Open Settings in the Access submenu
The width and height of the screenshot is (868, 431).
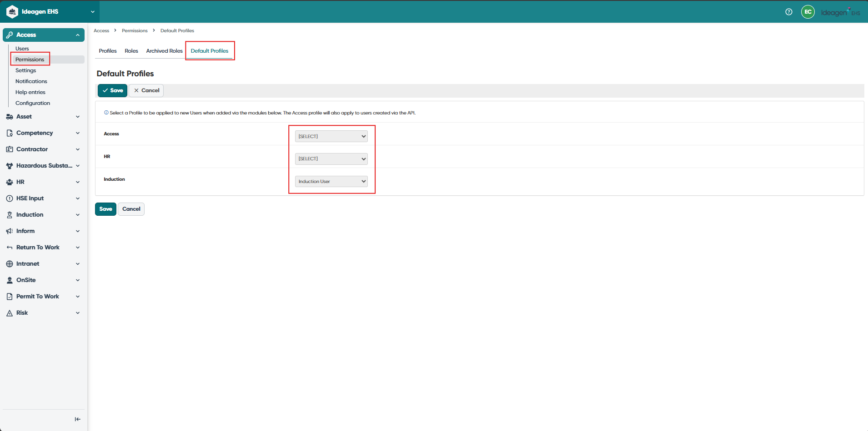(25, 70)
